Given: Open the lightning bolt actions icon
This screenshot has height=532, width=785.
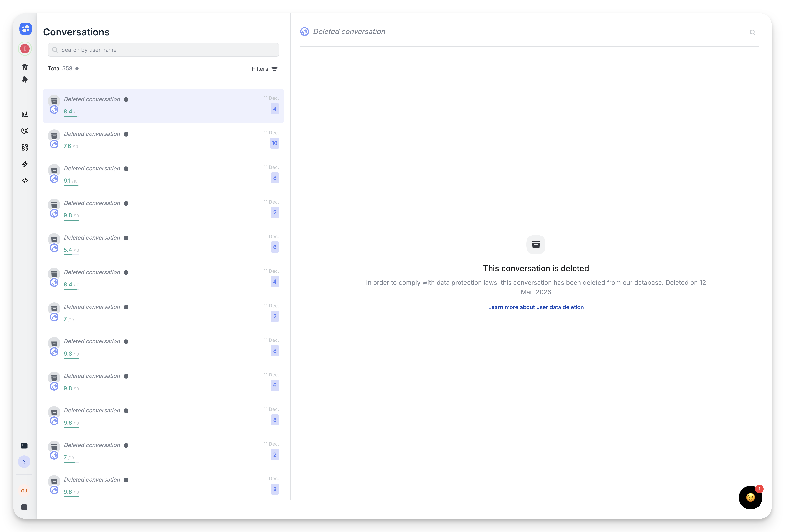Looking at the screenshot, I should [x=25, y=164].
